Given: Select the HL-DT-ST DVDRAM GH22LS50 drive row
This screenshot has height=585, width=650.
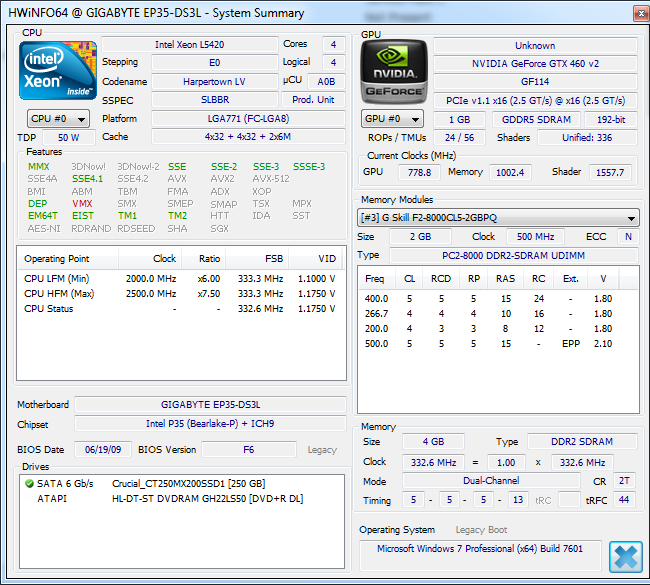Looking at the screenshot, I should pyautogui.click(x=182, y=498).
